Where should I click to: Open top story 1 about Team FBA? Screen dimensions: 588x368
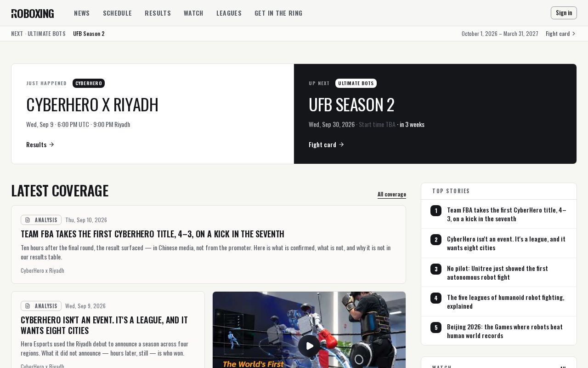click(x=507, y=214)
